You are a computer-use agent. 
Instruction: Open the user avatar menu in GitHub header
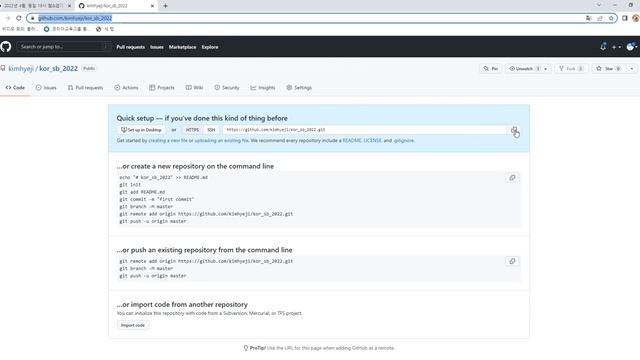[x=632, y=47]
